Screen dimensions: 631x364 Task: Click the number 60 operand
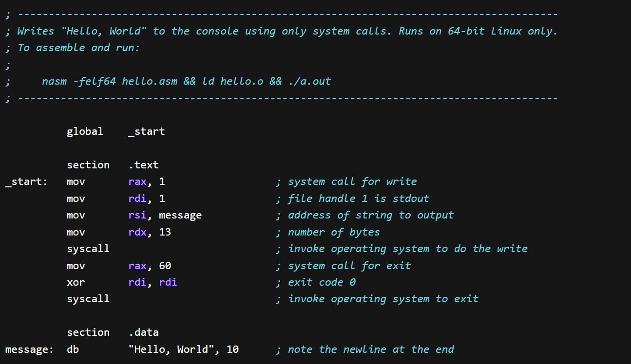(x=165, y=266)
